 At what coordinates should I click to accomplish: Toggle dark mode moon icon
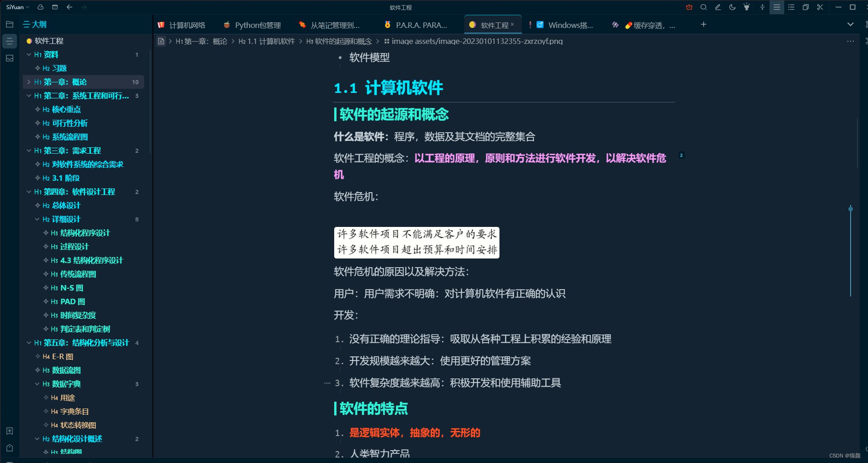click(x=732, y=7)
